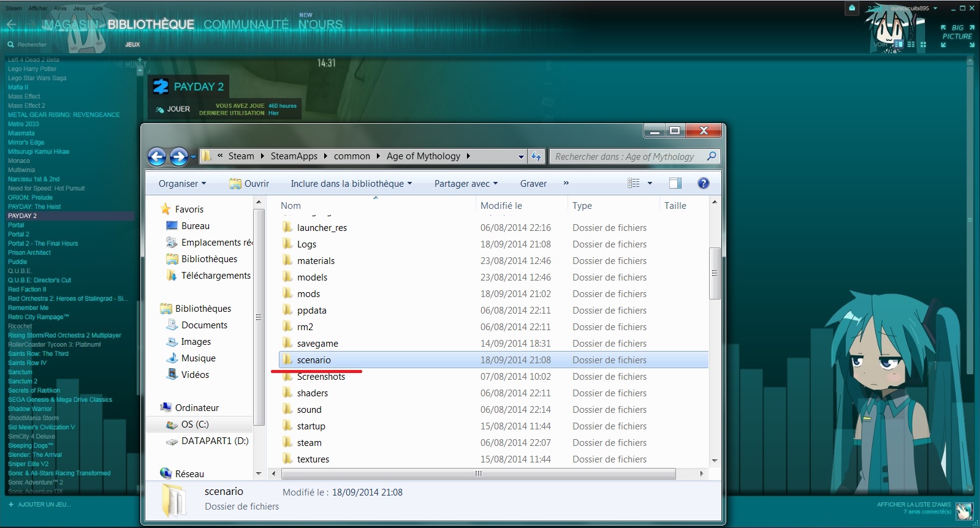The image size is (980, 528).
Task: Launch Steam Big Picture mode
Action: tap(957, 36)
